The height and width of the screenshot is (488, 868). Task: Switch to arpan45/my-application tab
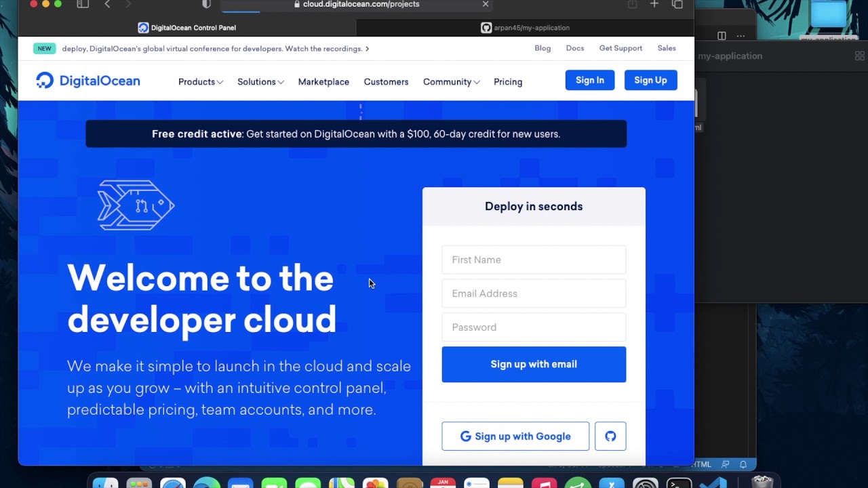point(526,28)
